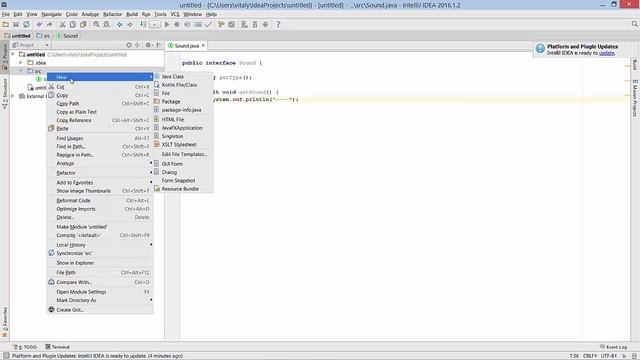Choose Kotlin File/Class from New submenu
Screen dimensions: 640x360
pyautogui.click(x=183, y=85)
